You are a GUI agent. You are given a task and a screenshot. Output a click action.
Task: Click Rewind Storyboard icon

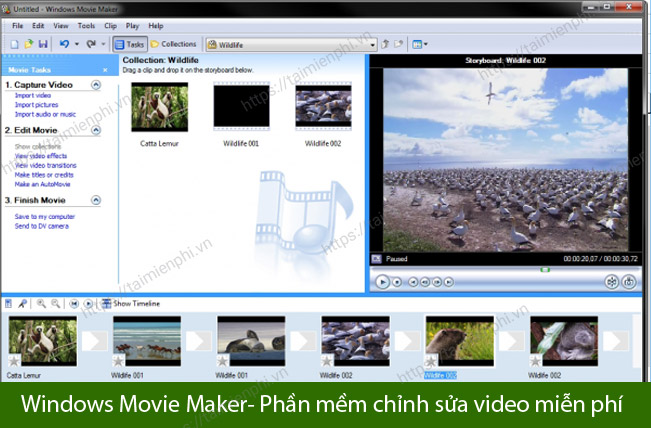pos(73,303)
